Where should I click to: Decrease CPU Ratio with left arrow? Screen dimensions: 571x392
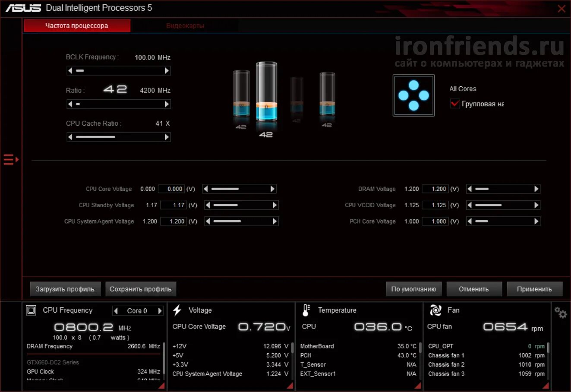tap(70, 104)
